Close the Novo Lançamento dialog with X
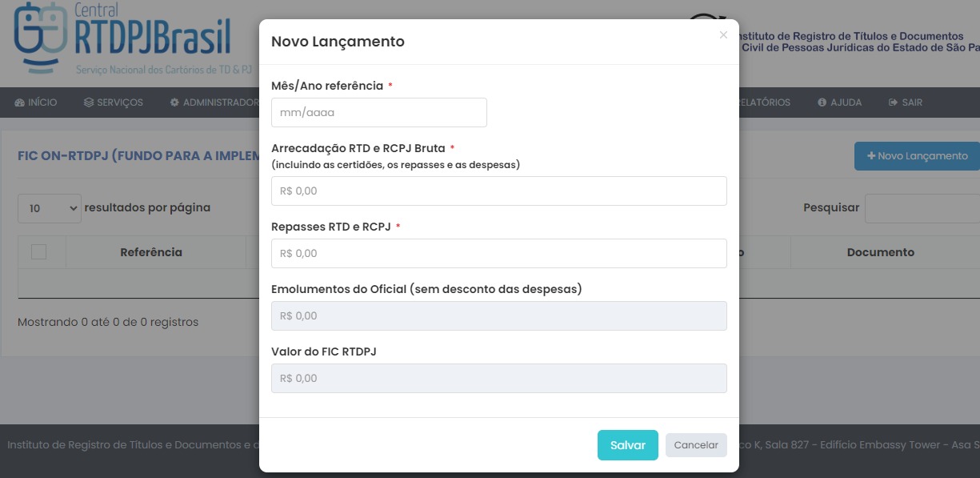 pyautogui.click(x=723, y=35)
